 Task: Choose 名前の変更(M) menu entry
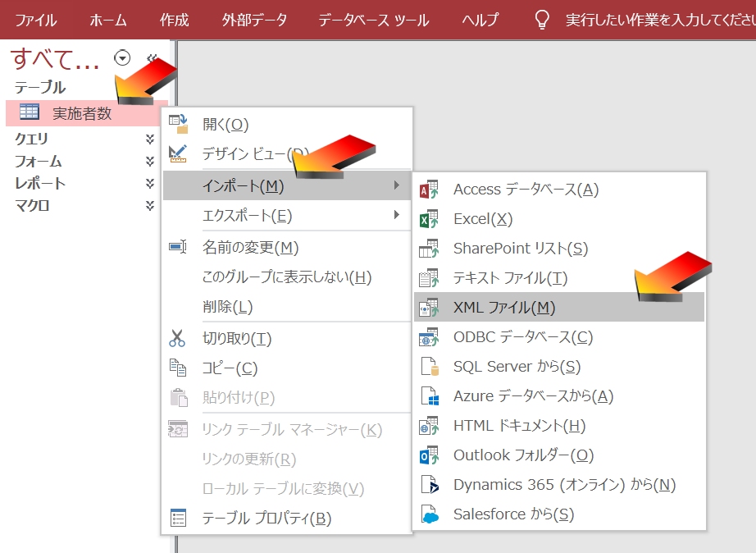tap(287, 247)
